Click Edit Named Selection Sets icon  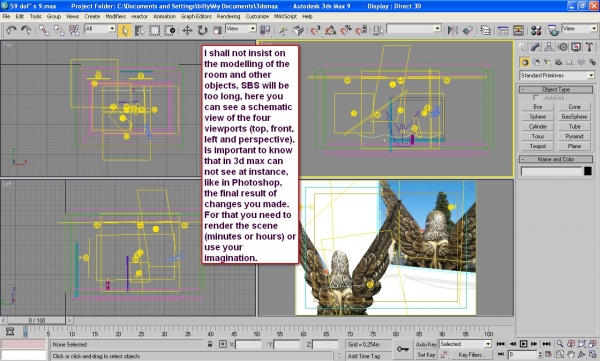pos(378,30)
